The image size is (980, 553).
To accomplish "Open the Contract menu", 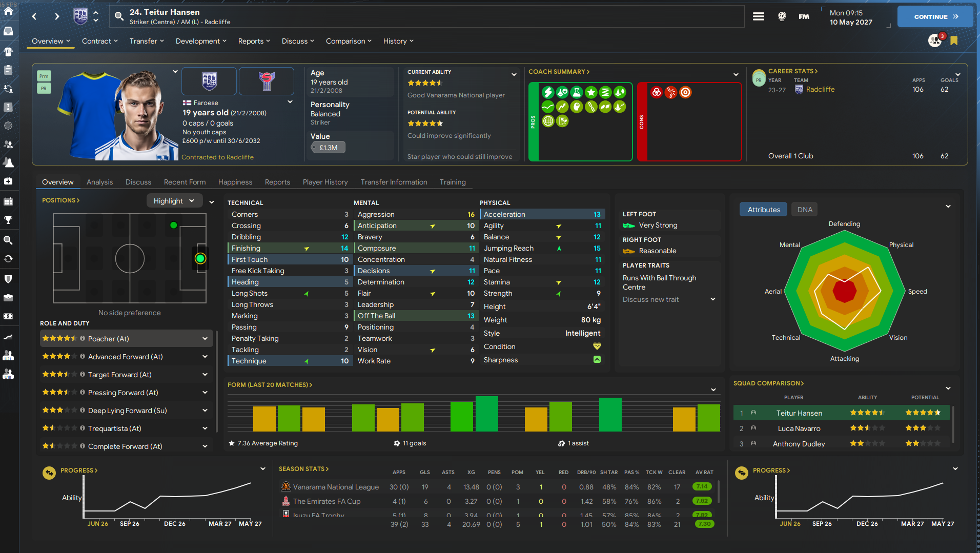I will pyautogui.click(x=100, y=41).
